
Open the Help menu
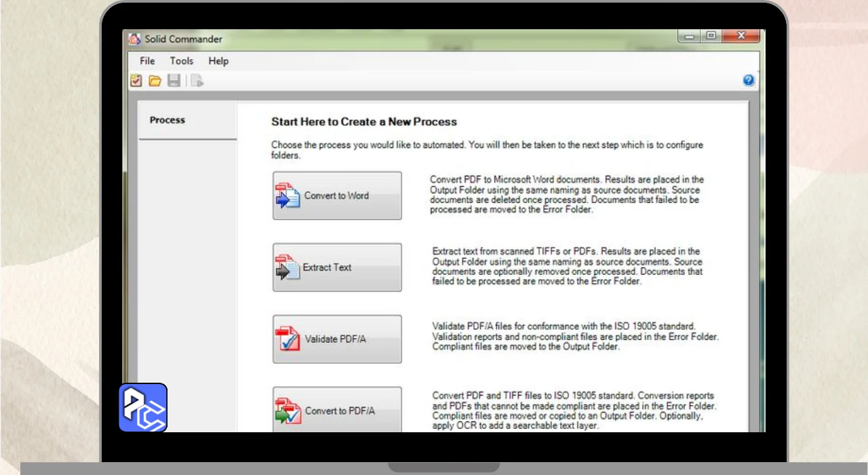tap(218, 61)
